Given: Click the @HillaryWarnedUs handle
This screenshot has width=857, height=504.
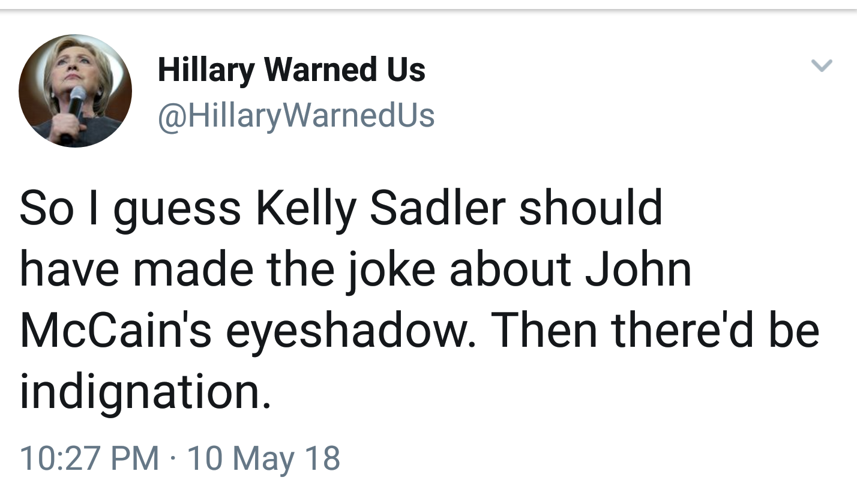Looking at the screenshot, I should pos(296,115).
